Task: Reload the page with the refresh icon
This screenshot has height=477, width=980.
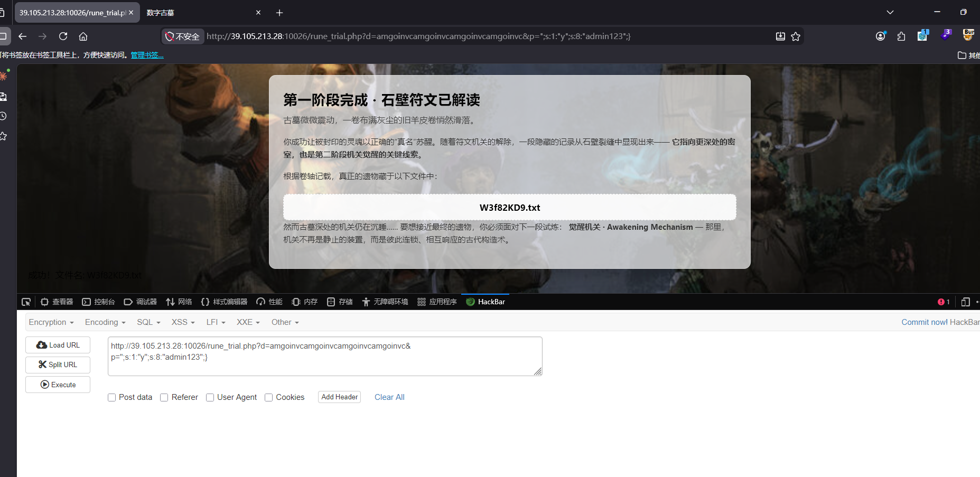Action: coord(63,36)
